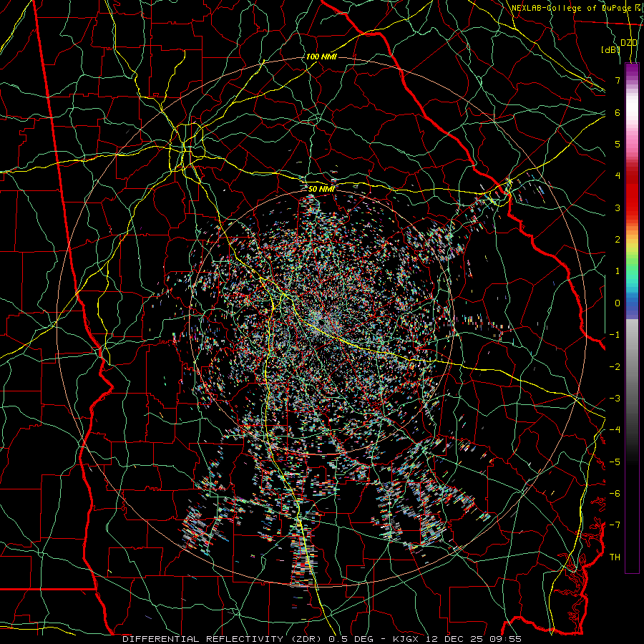Click the ZDR color scale bar

pyautogui.click(x=632, y=318)
